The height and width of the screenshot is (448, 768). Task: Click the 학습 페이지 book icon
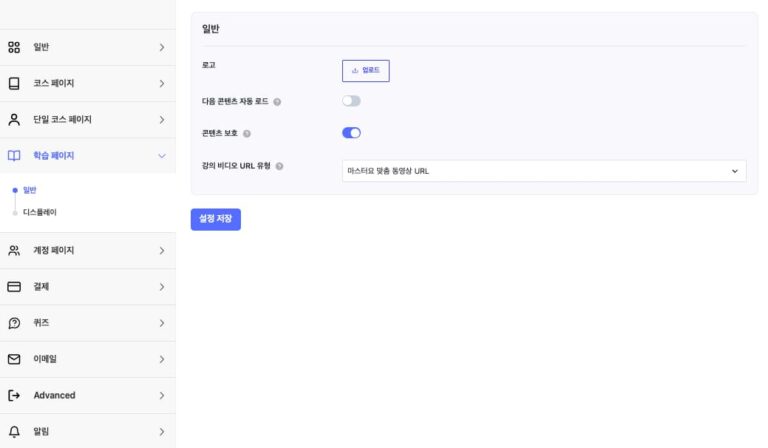tap(14, 155)
